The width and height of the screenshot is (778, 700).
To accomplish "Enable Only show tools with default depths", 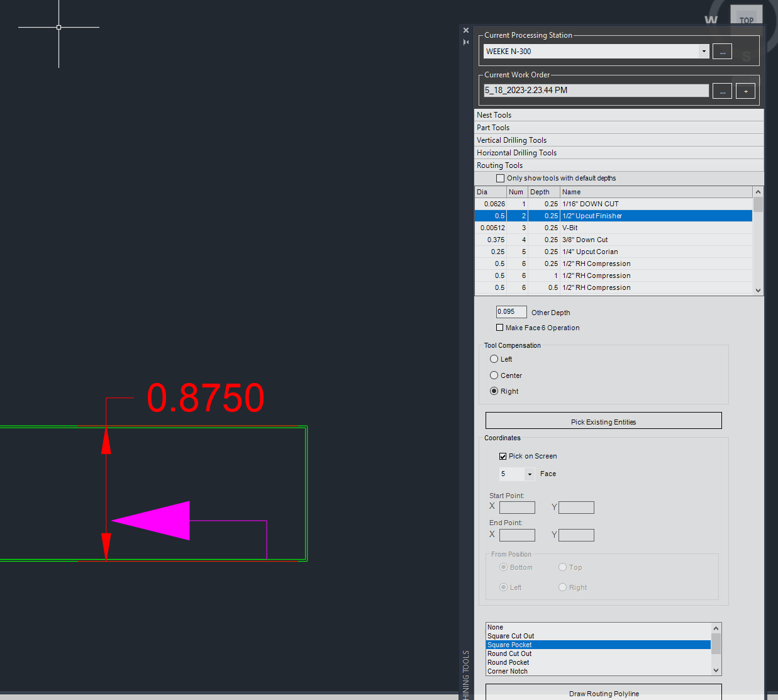I will click(501, 179).
